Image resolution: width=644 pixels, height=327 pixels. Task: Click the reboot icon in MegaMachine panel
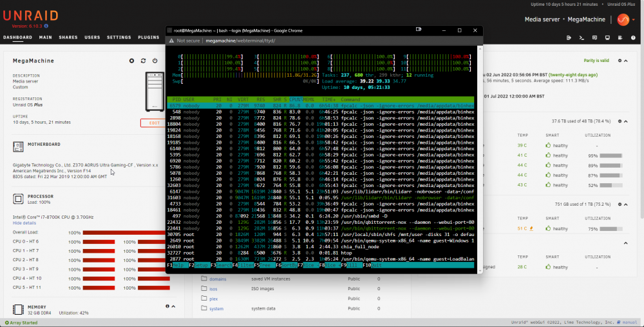click(x=144, y=61)
